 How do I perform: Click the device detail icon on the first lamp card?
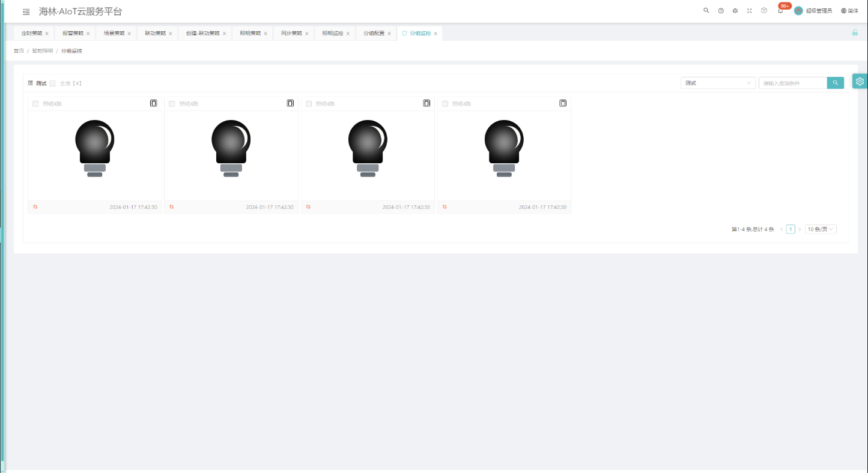click(x=154, y=103)
